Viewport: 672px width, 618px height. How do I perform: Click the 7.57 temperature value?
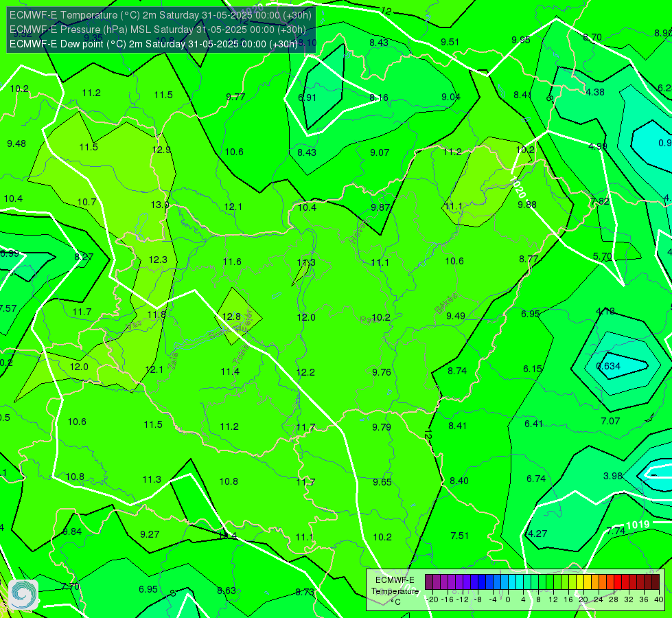[8, 308]
